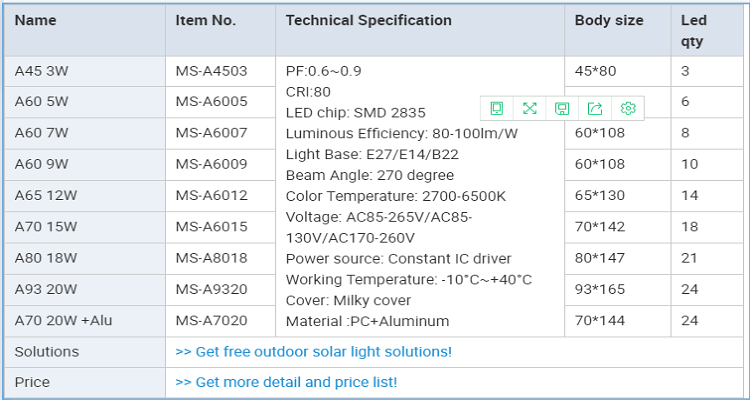Select the A70 20W +Alu name cell
This screenshot has height=400, width=750.
point(64,321)
